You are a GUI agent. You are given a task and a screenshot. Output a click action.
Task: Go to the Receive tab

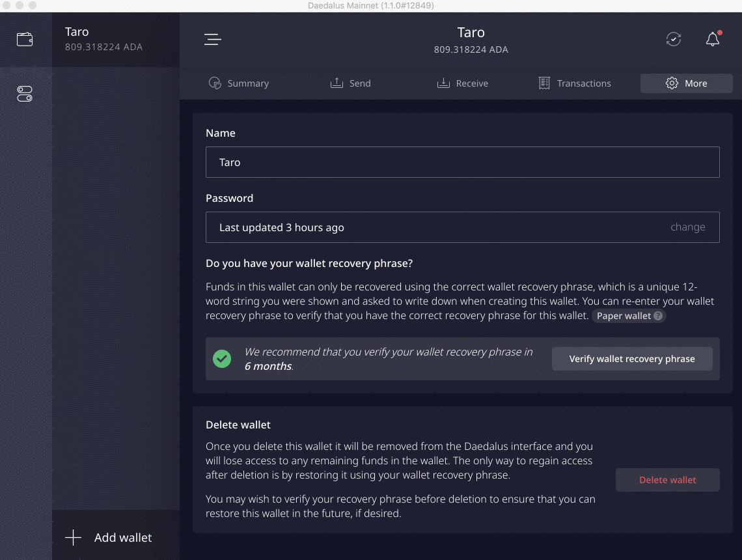point(463,83)
